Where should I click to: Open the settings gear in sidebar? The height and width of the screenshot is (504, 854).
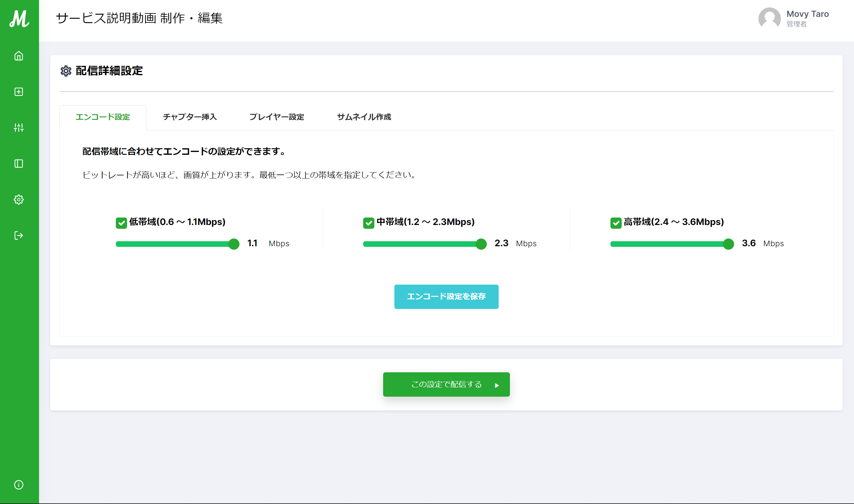click(x=19, y=200)
